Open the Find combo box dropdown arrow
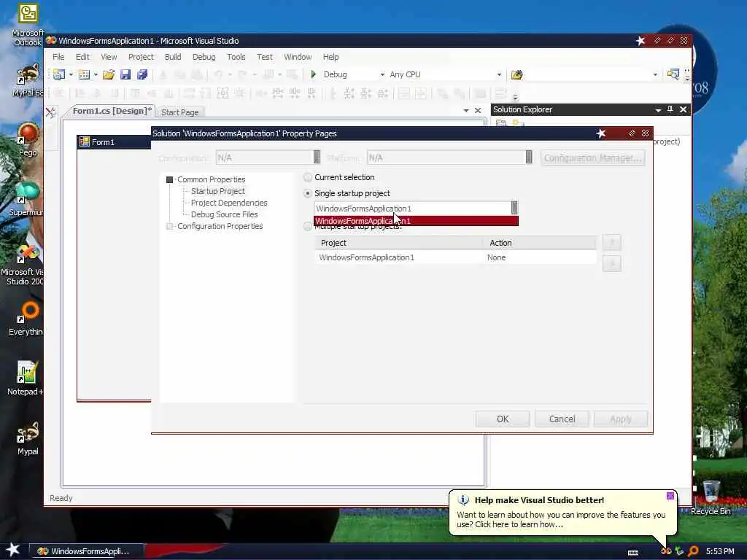The image size is (747, 560). (x=655, y=74)
